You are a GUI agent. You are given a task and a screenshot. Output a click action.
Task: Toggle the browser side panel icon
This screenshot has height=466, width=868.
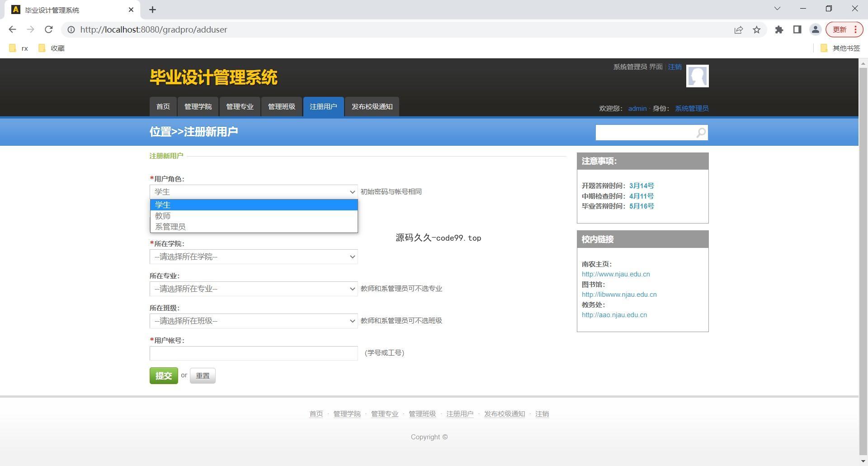click(797, 29)
